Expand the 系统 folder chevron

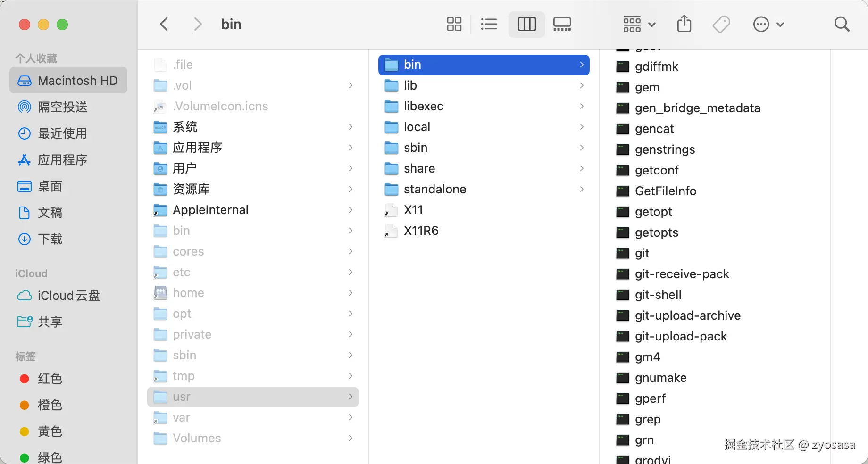click(x=350, y=127)
